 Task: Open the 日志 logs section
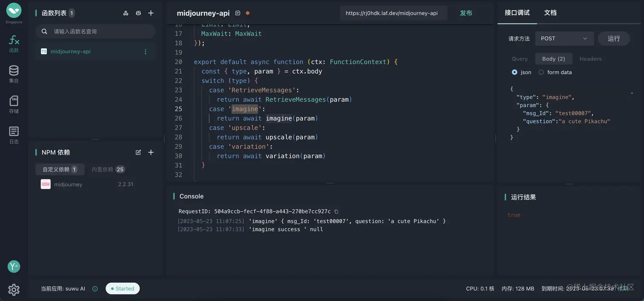[14, 135]
